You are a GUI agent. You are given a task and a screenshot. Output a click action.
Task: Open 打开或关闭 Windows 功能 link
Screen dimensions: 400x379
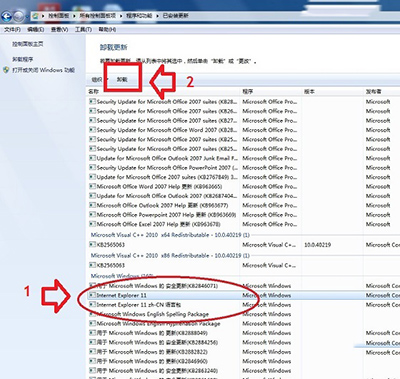tap(43, 70)
